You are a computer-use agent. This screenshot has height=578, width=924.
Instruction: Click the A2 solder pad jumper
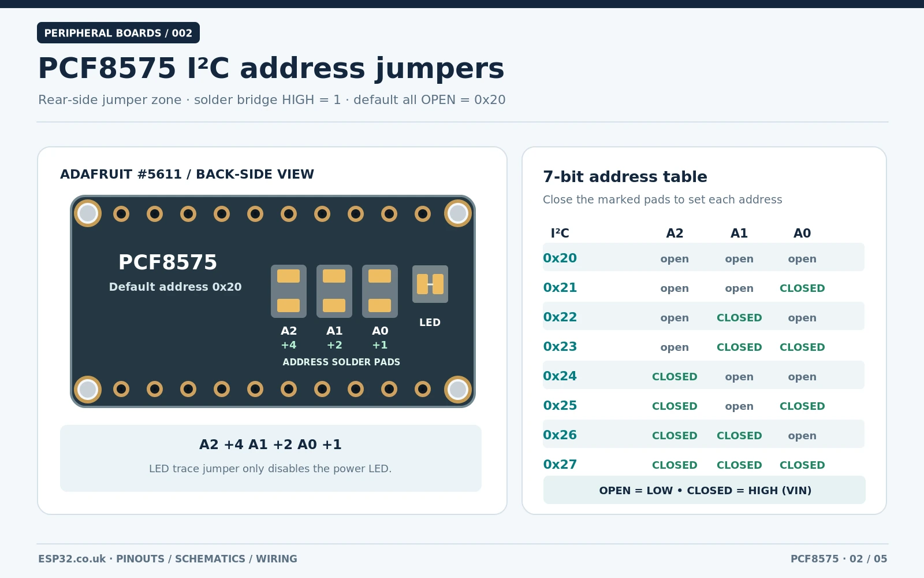pyautogui.click(x=289, y=291)
